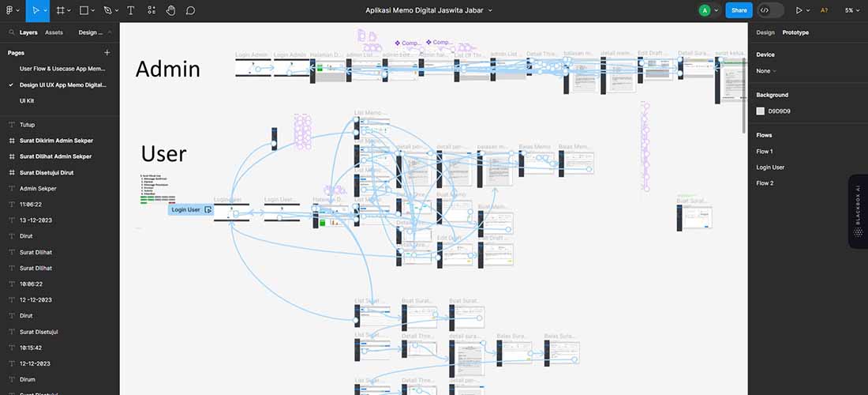This screenshot has width=868, height=395.
Task: Click frame icon of Surat Disetujui Dirut
Action: point(12,173)
